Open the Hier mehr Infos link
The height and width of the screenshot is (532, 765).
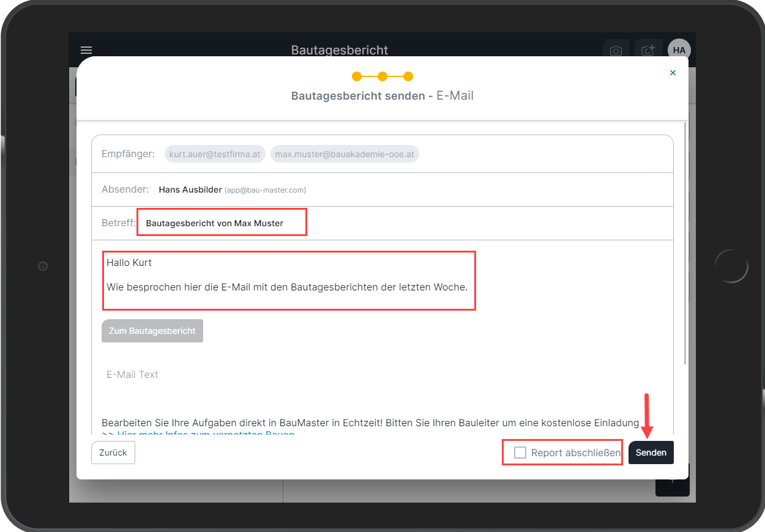[x=206, y=435]
